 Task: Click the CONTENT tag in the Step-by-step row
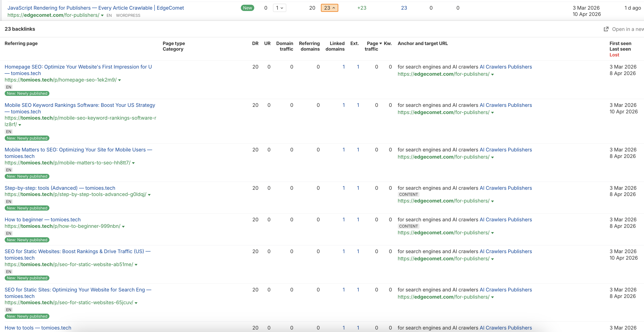(x=408, y=194)
